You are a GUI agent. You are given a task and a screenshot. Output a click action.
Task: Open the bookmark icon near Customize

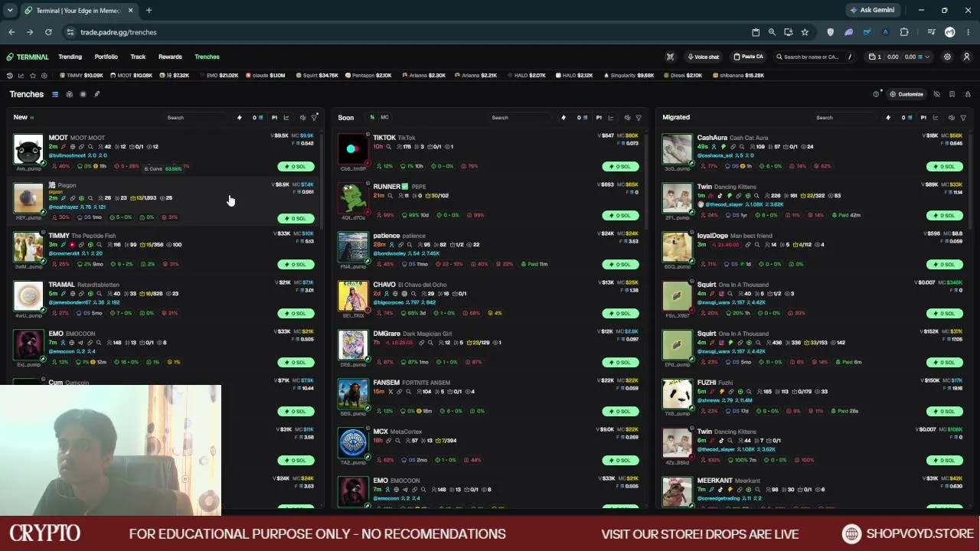click(952, 94)
